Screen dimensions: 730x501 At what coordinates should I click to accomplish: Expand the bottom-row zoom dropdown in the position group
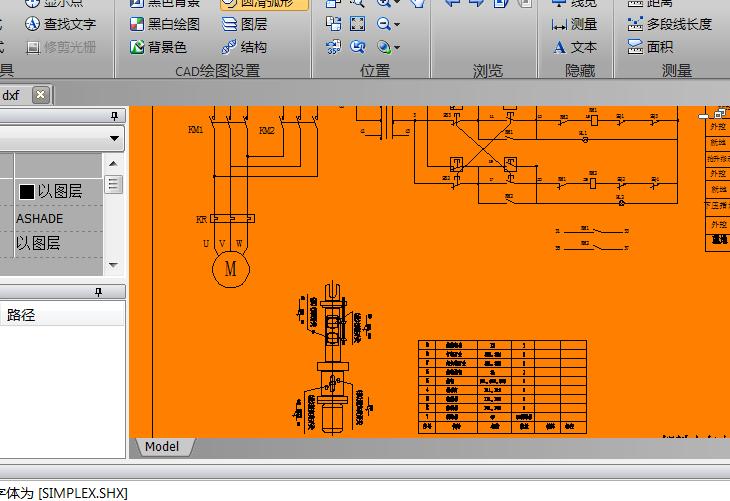tap(397, 48)
